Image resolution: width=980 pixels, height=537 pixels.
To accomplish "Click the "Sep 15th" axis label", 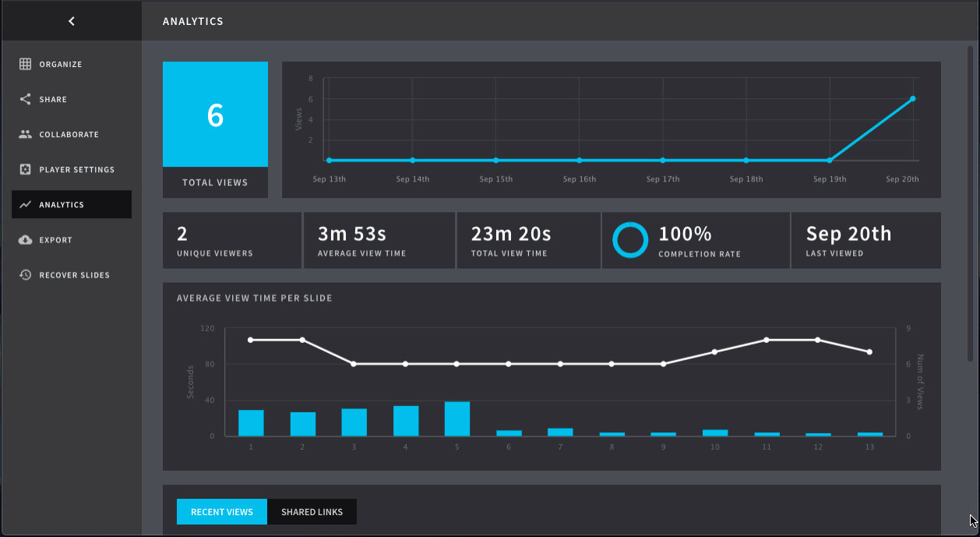I will pyautogui.click(x=496, y=179).
